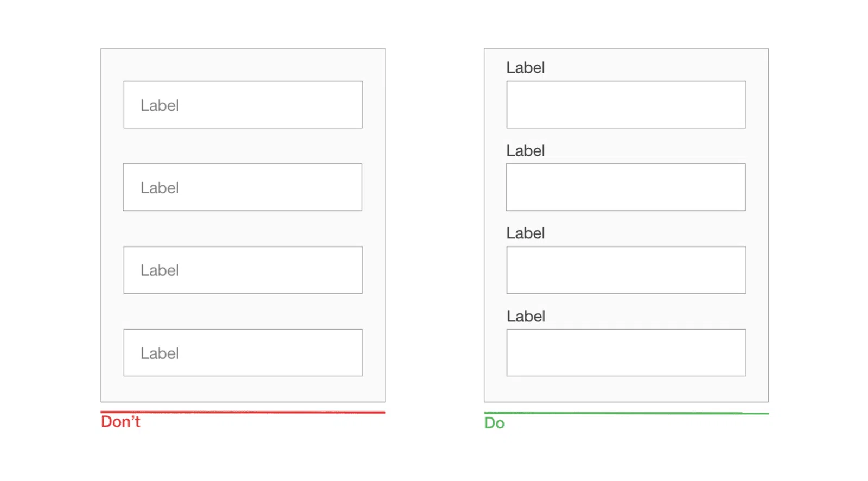Select the third input field in the Don't example
This screenshot has width=868, height=481.
[243, 270]
